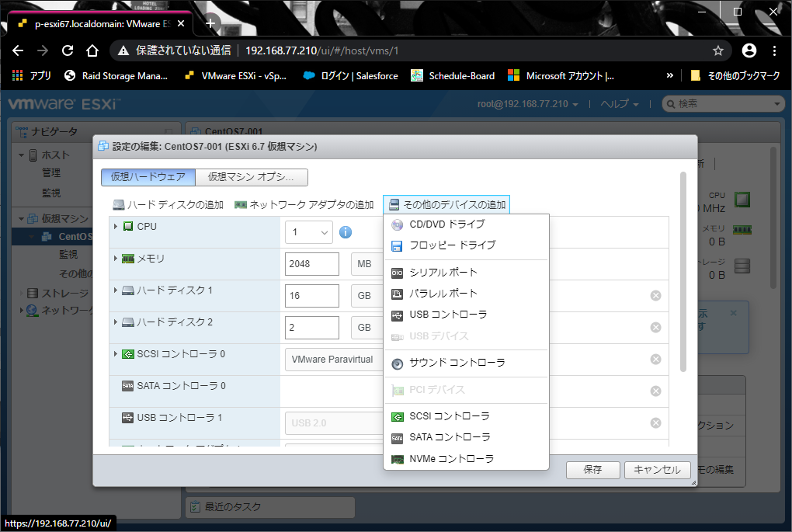The width and height of the screenshot is (792, 532).
Task: Expand the ハード ディスク 2 row
Action: (116, 322)
